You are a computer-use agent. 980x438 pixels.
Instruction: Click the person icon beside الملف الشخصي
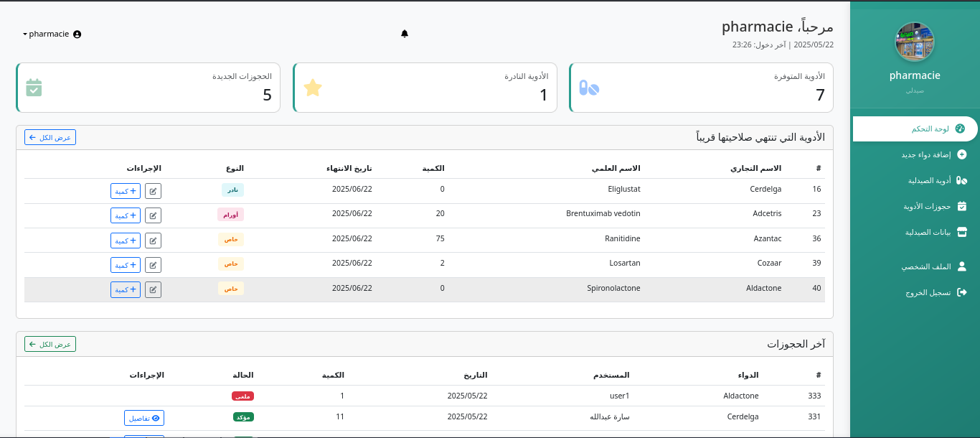click(x=962, y=266)
